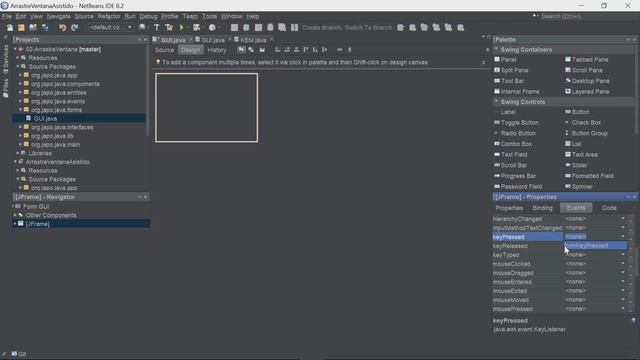640x360 pixels.
Task: Open dropdown for hierarchyChanged event
Action: [x=623, y=219]
